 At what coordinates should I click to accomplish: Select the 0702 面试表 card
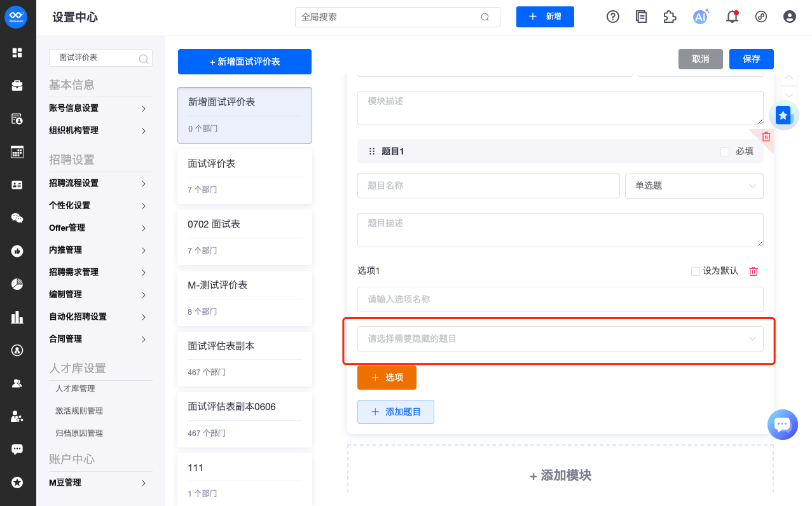point(245,237)
